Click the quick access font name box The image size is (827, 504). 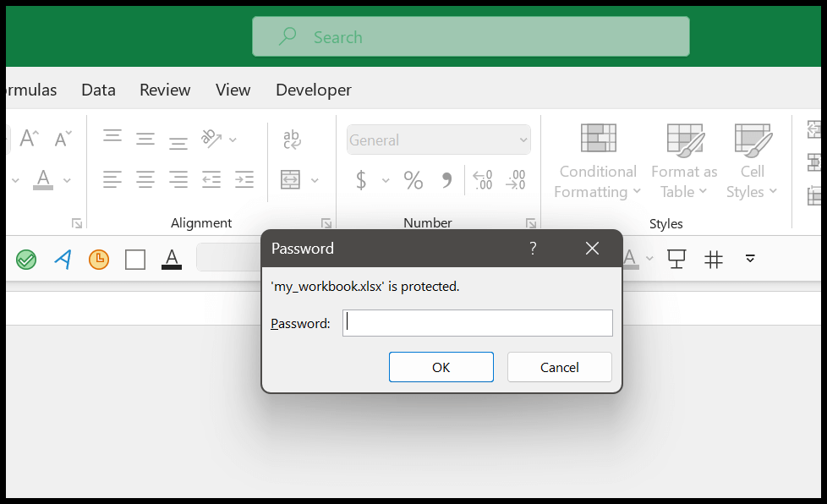pos(229,257)
